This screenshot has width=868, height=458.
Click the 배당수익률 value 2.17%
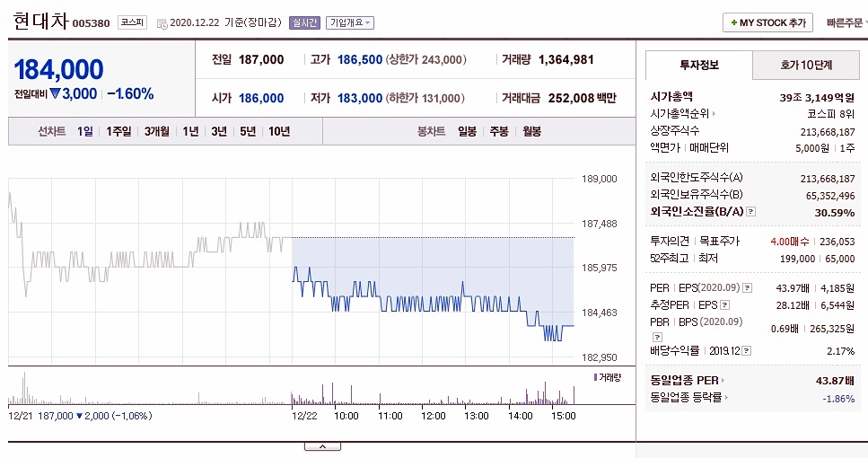[x=840, y=351]
